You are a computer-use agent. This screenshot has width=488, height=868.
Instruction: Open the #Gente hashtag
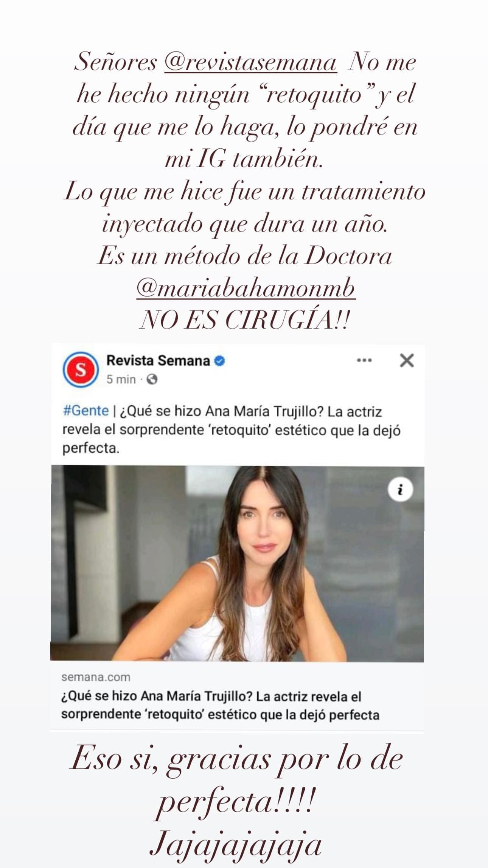[85, 411]
